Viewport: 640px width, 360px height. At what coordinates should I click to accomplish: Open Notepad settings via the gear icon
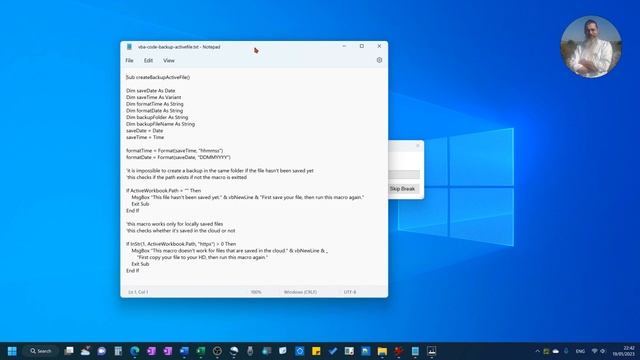tap(379, 60)
